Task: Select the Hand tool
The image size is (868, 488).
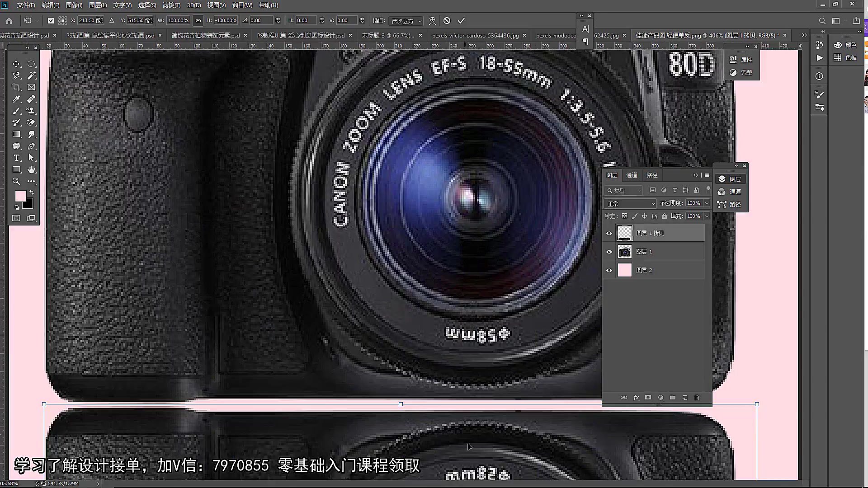Action: 31,169
